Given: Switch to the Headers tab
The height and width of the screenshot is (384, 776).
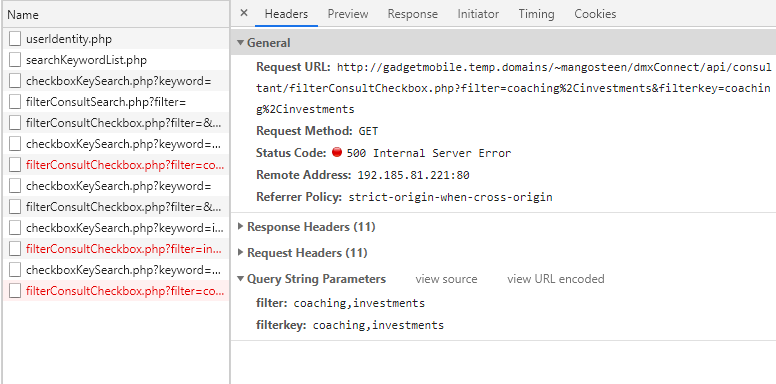Looking at the screenshot, I should (286, 14).
